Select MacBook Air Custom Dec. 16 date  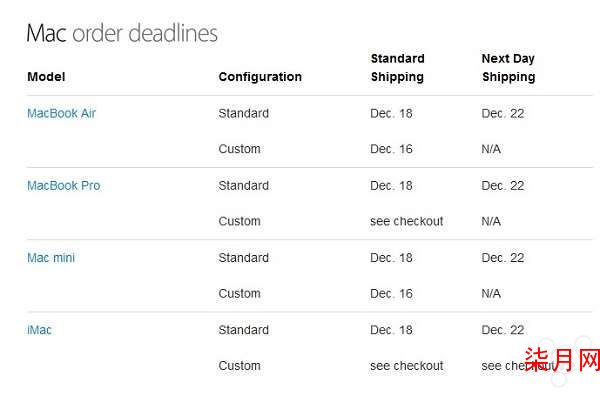pyautogui.click(x=391, y=149)
